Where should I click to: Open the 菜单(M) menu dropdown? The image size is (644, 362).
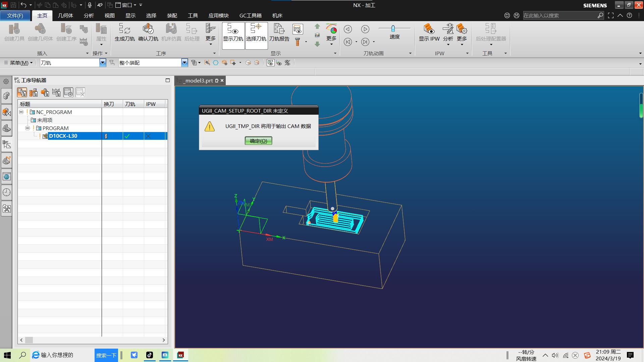click(x=18, y=63)
